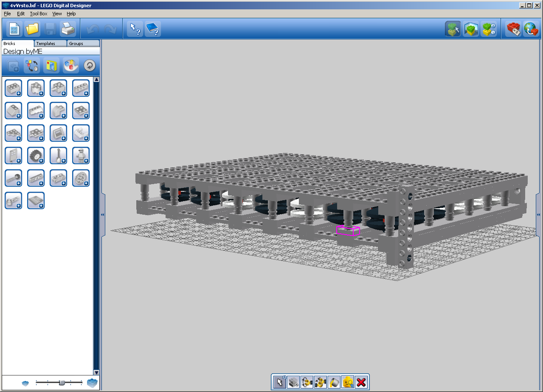Expand the wedge plates category
Screen dimensions: 543x392
click(x=14, y=133)
